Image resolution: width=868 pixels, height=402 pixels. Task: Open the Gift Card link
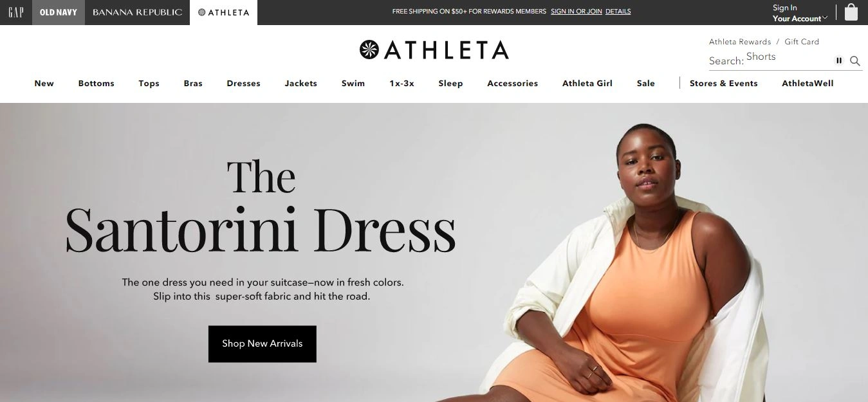click(802, 42)
